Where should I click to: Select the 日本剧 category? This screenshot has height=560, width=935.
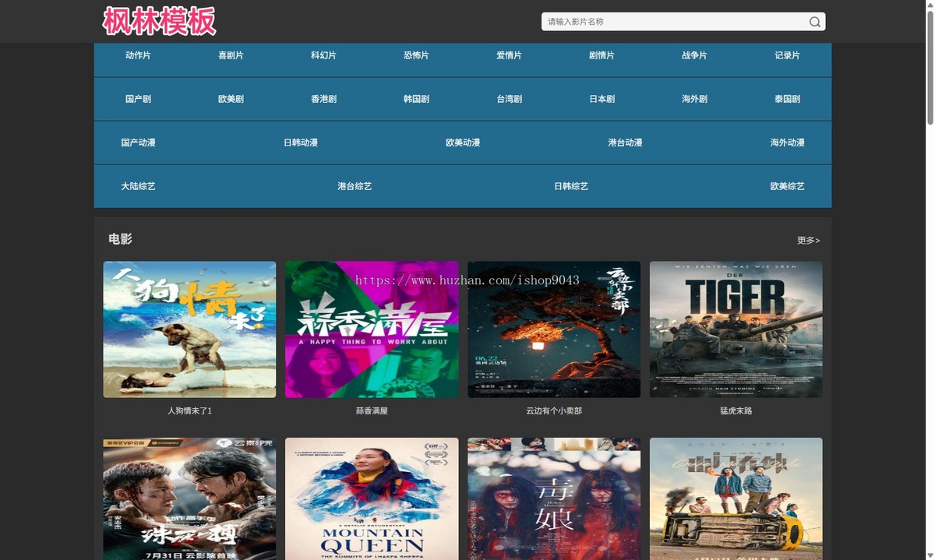(x=602, y=99)
